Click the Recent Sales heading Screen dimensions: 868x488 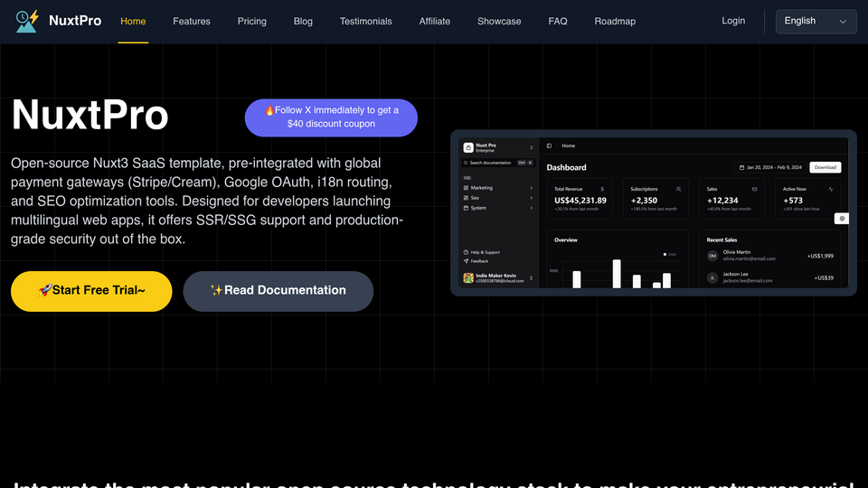pyautogui.click(x=722, y=240)
